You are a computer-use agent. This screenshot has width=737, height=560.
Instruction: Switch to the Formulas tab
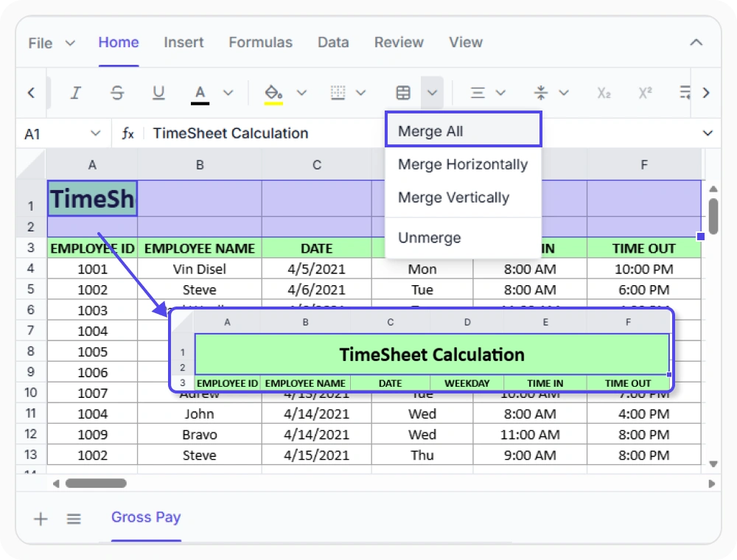(x=260, y=42)
